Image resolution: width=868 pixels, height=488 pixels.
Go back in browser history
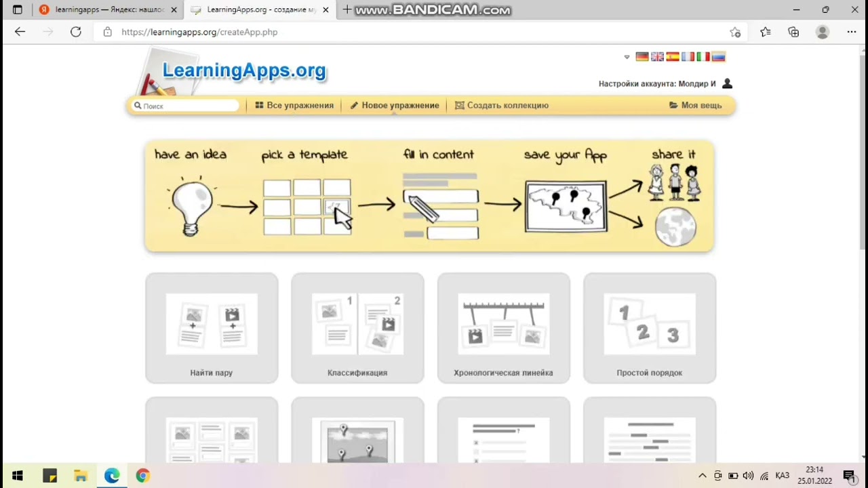click(20, 32)
